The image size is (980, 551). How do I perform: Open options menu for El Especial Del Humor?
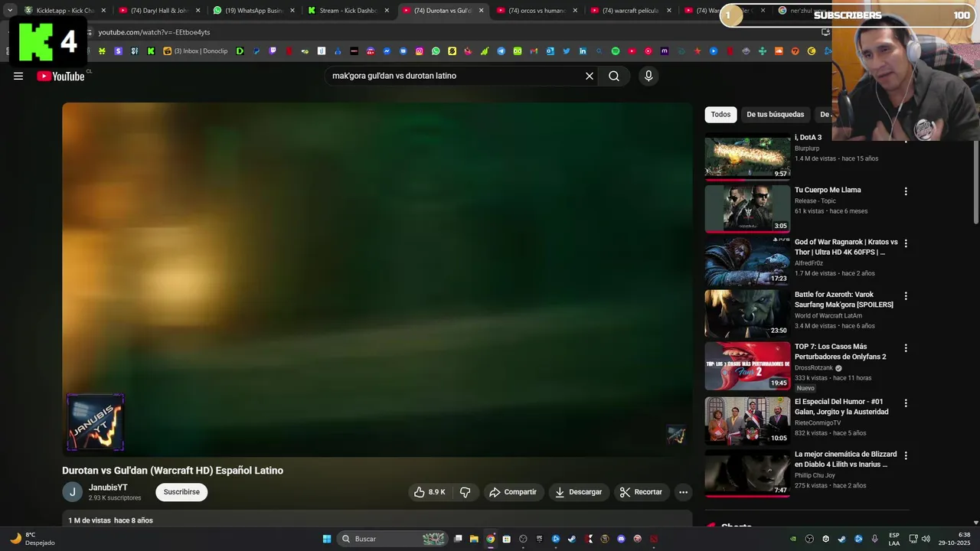tap(906, 403)
